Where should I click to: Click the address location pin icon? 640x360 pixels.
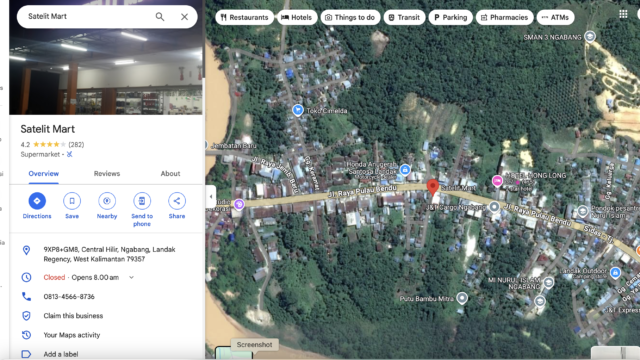point(27,250)
